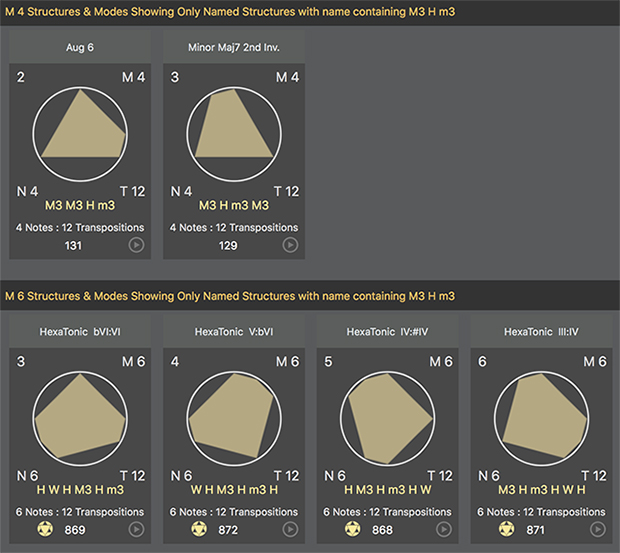
Task: Click interval text M3 H m3 M3
Action: (233, 205)
